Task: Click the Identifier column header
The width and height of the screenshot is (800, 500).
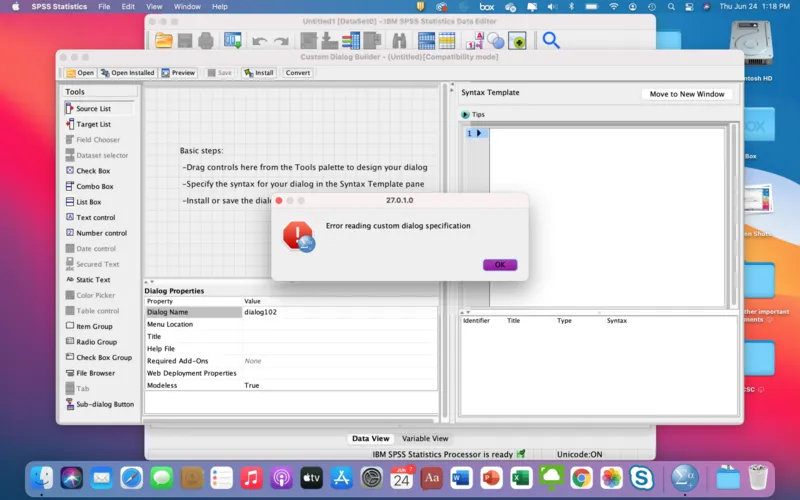Action: pos(476,320)
